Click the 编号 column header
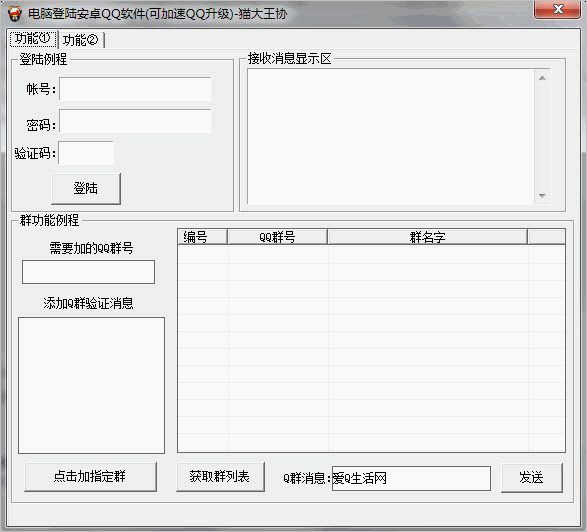Screen dimensions: 587x532 [203, 237]
